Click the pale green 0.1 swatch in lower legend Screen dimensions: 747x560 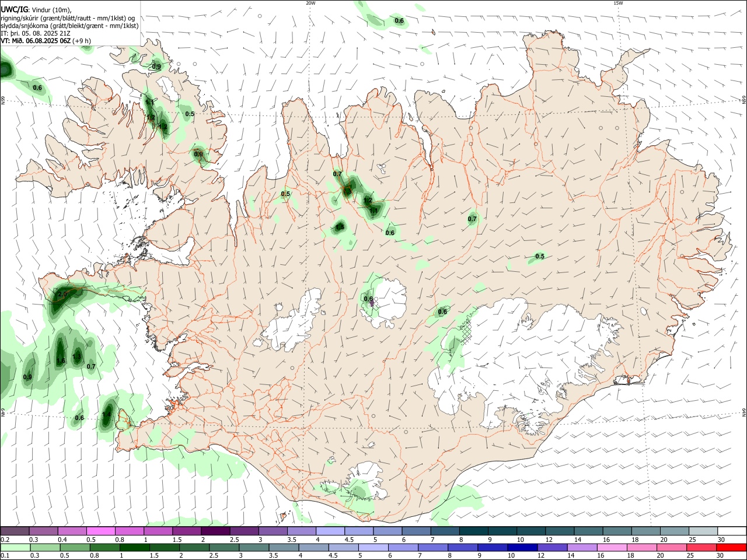[x=16, y=548]
